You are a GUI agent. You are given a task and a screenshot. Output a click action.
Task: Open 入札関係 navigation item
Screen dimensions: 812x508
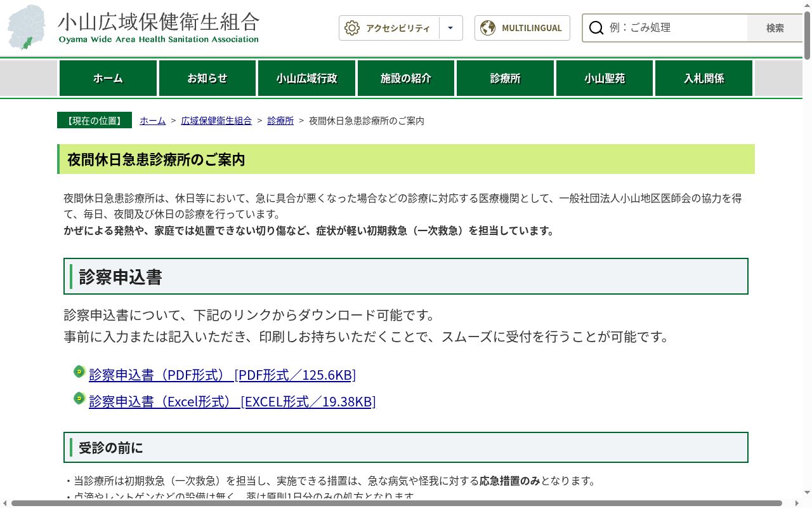704,78
